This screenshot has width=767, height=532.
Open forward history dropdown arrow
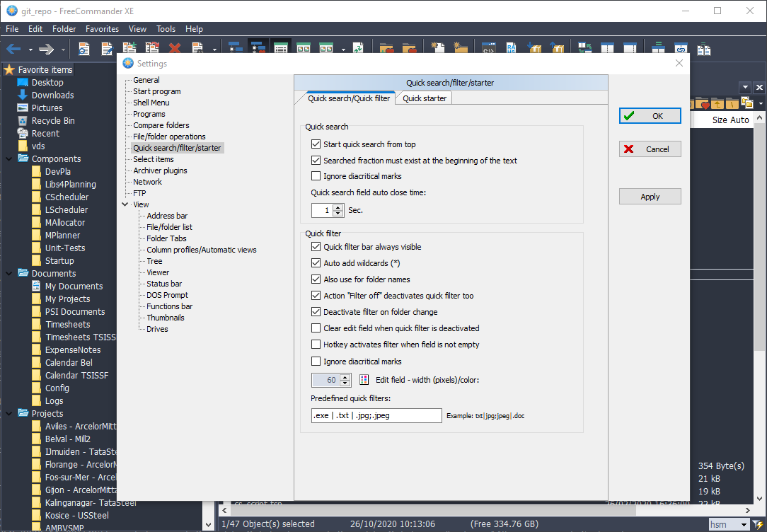point(63,50)
